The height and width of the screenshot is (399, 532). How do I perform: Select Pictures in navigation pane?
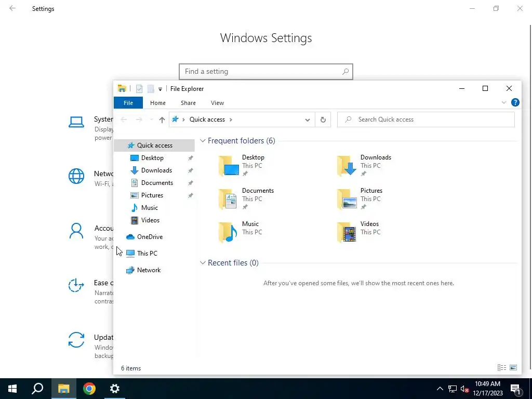(x=152, y=195)
